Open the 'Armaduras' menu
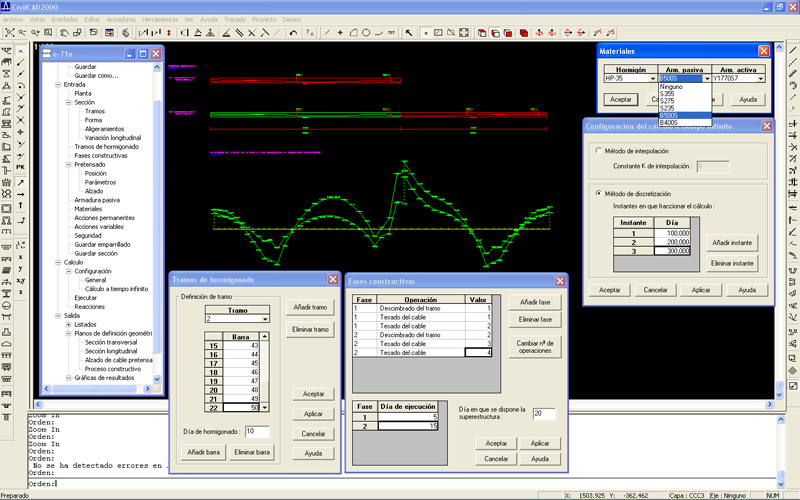 121,19
